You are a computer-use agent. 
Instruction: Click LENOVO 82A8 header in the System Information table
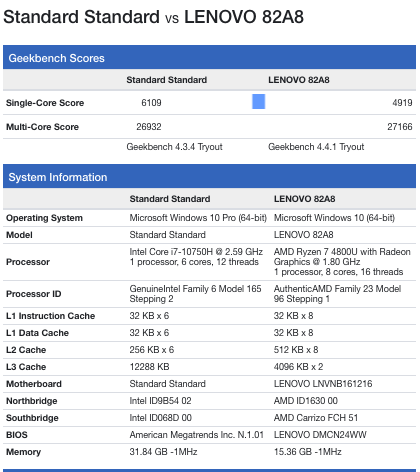click(304, 199)
